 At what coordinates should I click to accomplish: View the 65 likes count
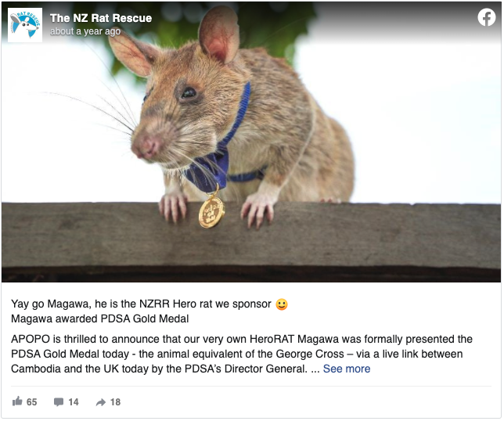31,402
